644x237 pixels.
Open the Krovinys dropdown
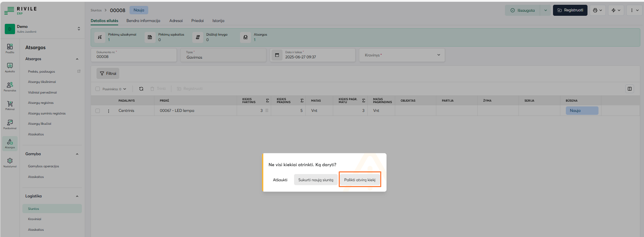click(402, 55)
